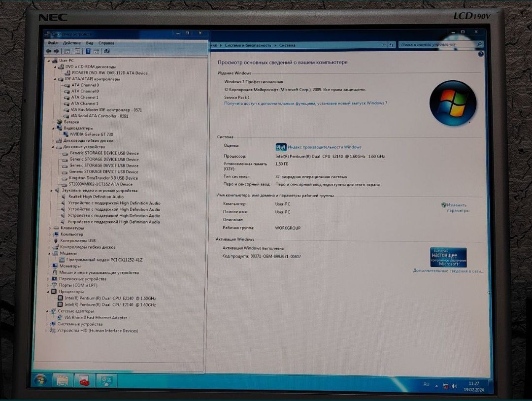
Task: Select VIA Serial ATA Controller - 0591
Action: pos(100,116)
